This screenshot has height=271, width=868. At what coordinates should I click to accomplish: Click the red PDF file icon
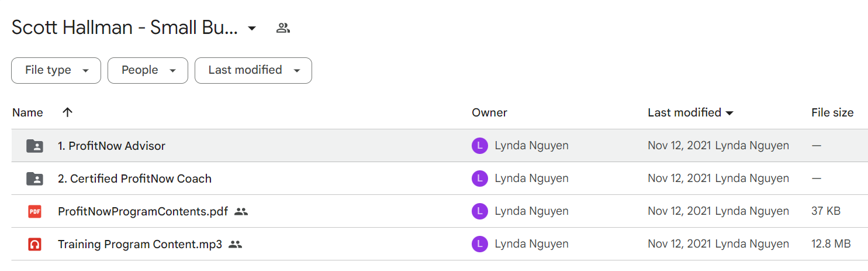point(35,211)
